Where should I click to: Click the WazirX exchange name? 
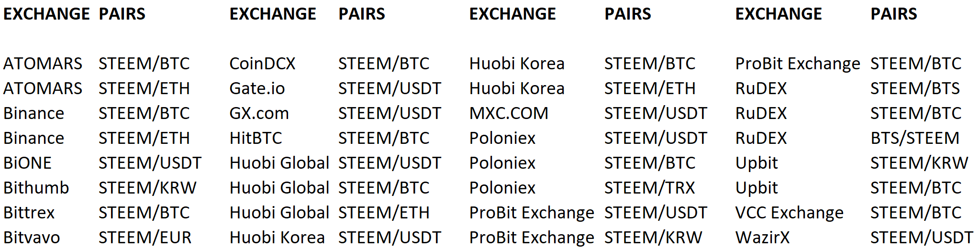(x=762, y=238)
